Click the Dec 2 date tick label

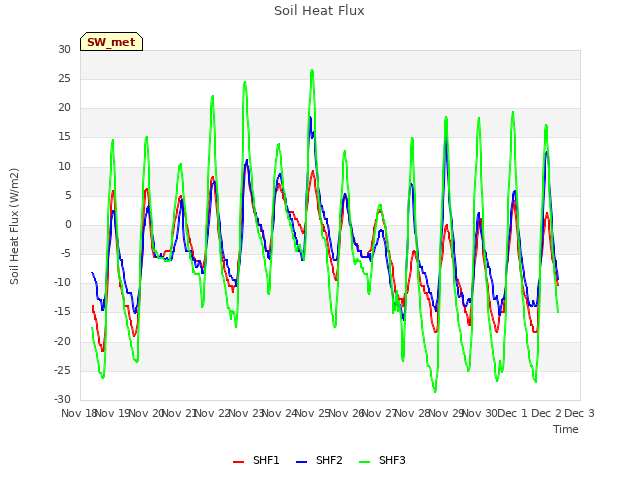[546, 413]
